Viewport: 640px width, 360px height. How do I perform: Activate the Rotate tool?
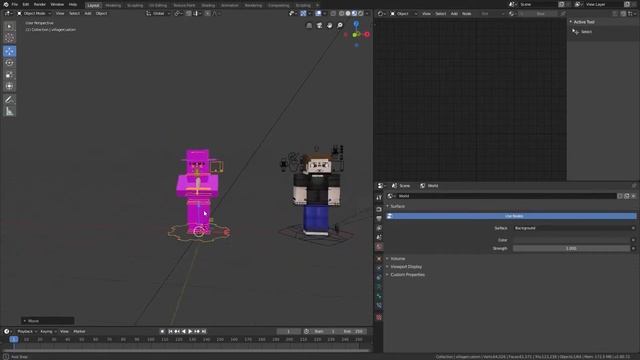coord(9,63)
